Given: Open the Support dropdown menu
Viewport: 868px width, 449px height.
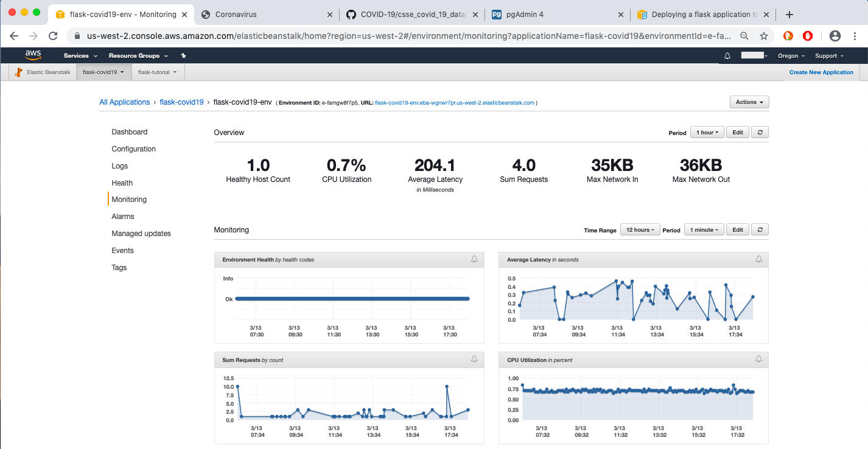Looking at the screenshot, I should [x=830, y=55].
